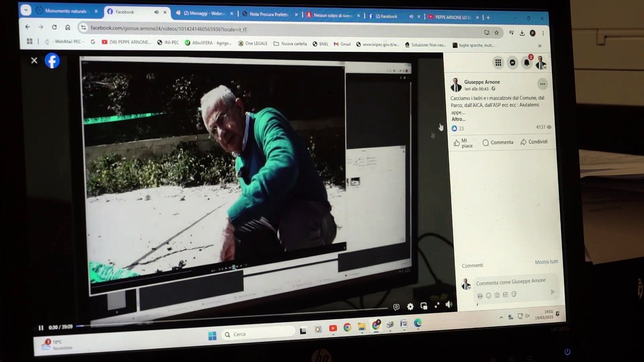644x362 pixels.
Task: Click the Facebook logo beside the video
Action: (x=52, y=61)
